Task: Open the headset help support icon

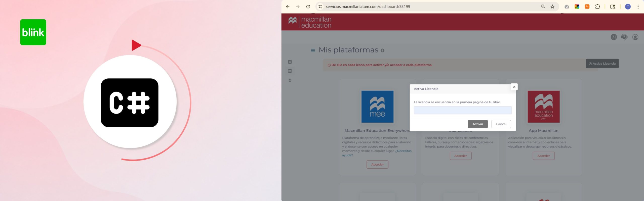Action: point(624,37)
